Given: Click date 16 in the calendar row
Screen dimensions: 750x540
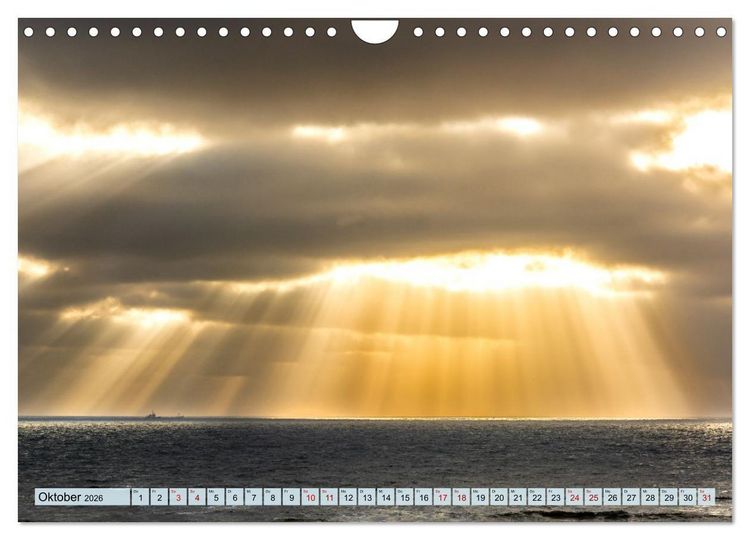Looking at the screenshot, I should tap(424, 497).
